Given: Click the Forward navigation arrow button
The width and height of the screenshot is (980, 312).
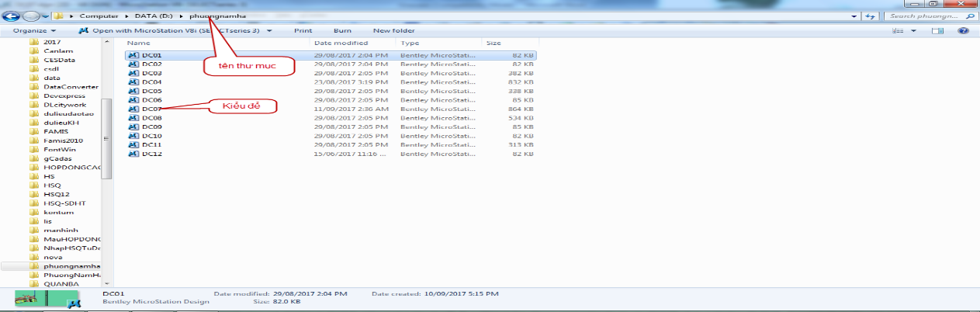Looking at the screenshot, I should pos(30,16).
